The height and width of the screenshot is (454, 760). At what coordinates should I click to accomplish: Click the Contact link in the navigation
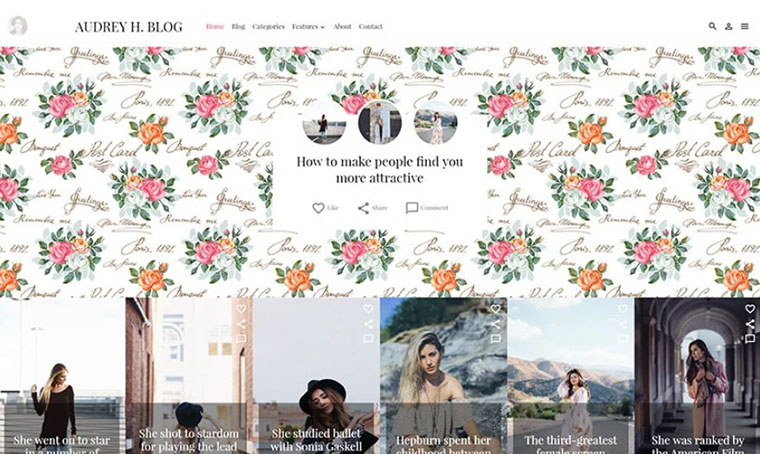[x=370, y=27]
